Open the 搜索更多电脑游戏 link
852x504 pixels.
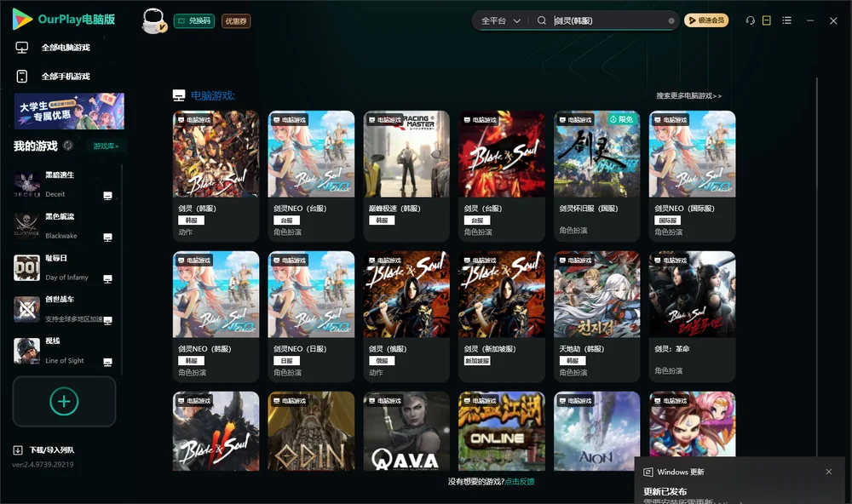coord(689,95)
